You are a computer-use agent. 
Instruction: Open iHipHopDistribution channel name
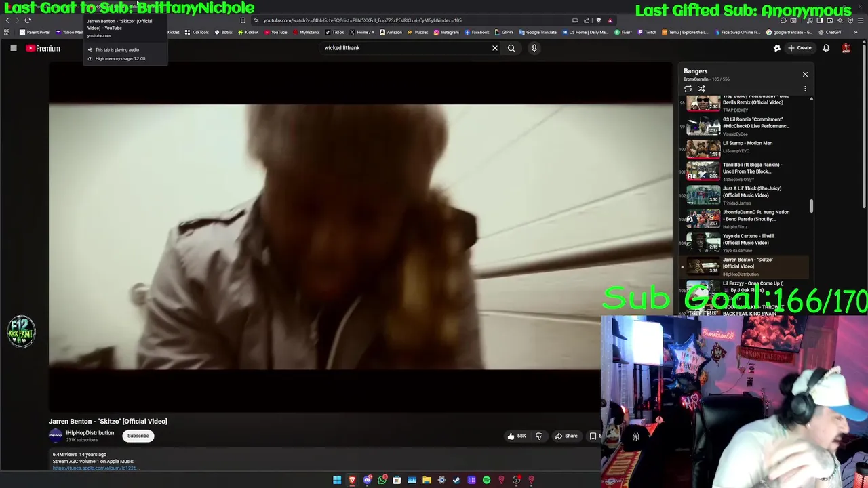coord(90,433)
